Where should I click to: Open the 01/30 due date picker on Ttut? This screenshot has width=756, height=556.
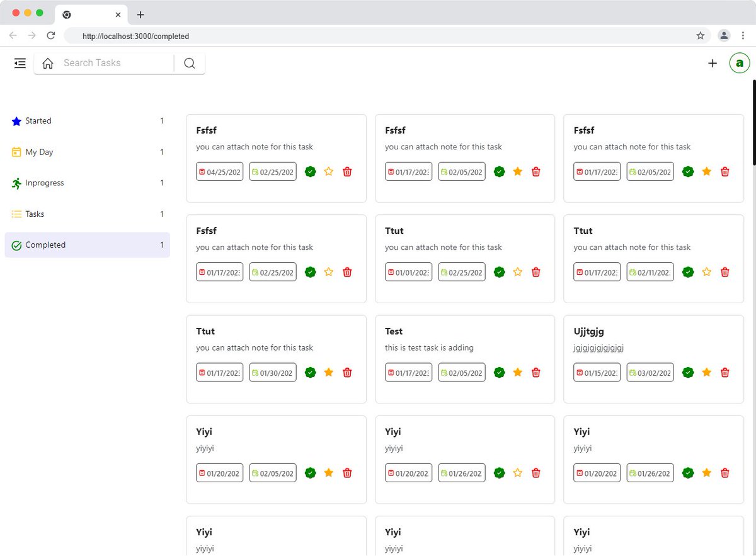point(273,373)
